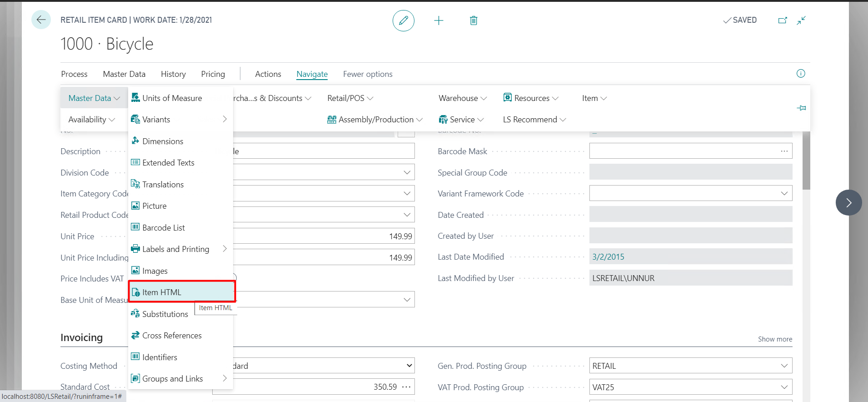Open the Process tab
Screen dimensions: 868x402
[74, 74]
